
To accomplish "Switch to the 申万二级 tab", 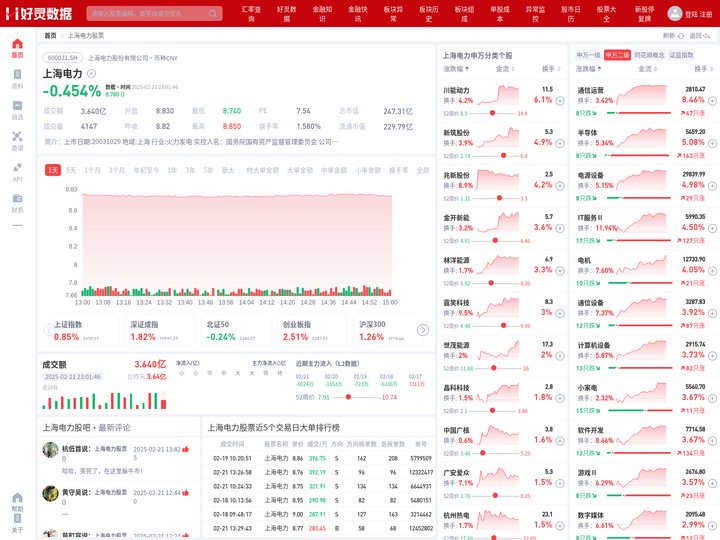I will [617, 55].
